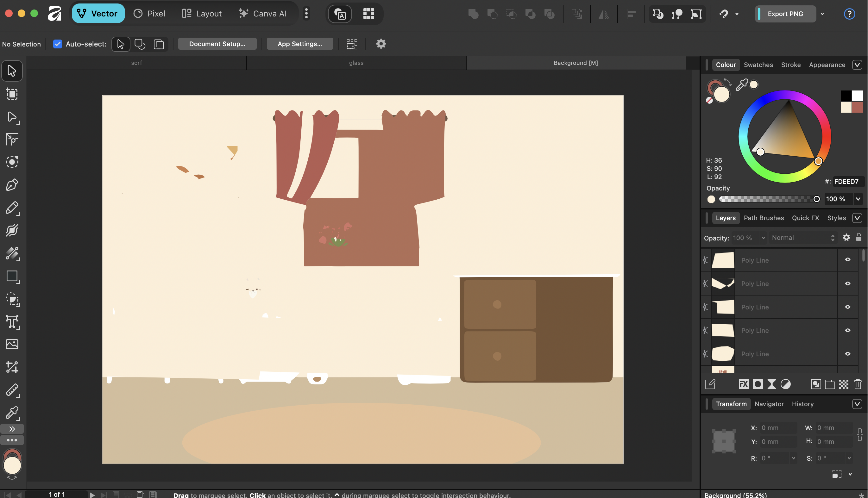Uncheck the Auto-select checkbox
Screen dimensions: 868x498
coord(58,44)
